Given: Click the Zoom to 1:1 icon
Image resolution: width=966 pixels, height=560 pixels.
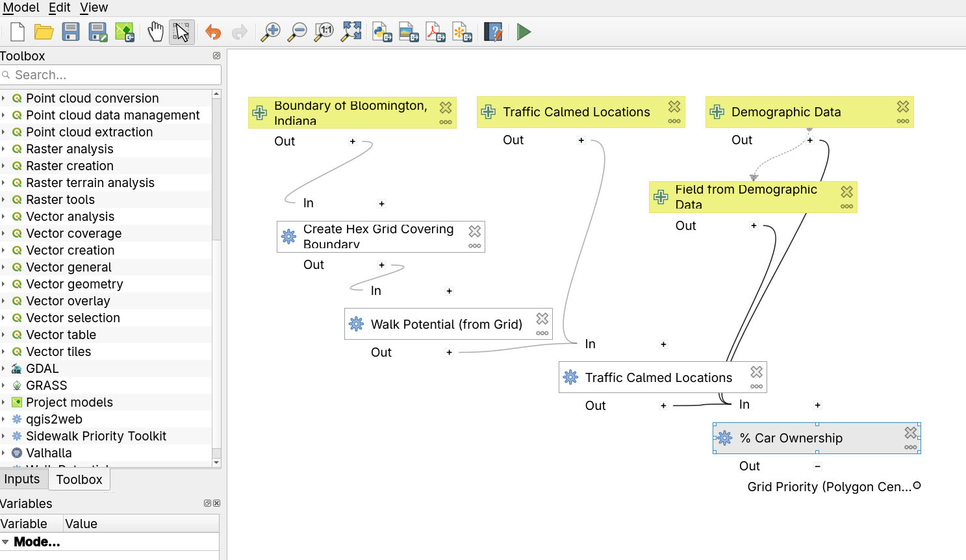Looking at the screenshot, I should tap(324, 32).
